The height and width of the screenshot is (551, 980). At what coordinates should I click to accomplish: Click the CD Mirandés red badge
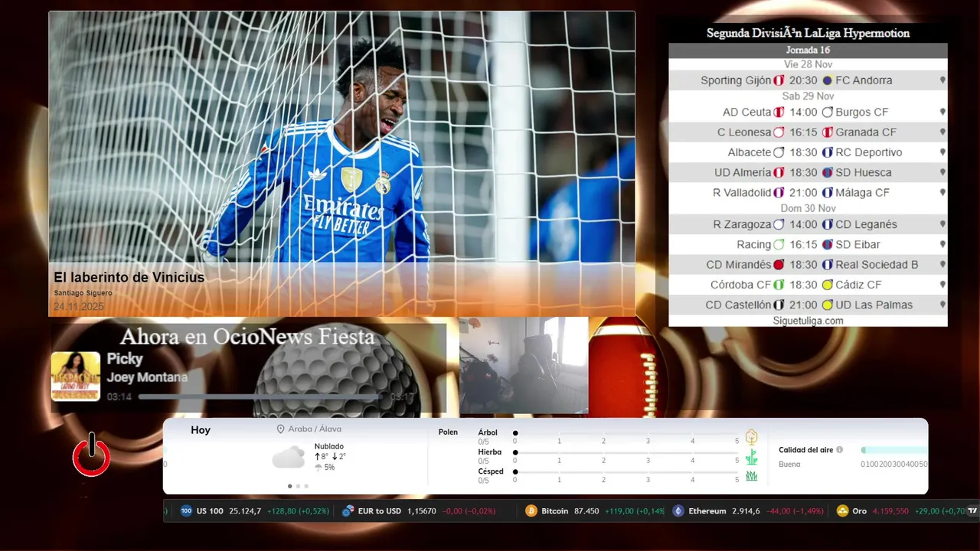coord(779,265)
